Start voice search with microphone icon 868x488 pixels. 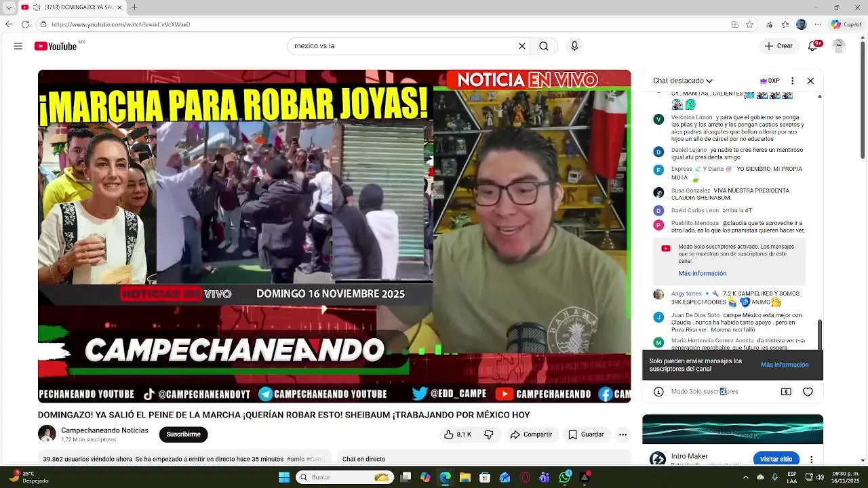click(x=574, y=46)
